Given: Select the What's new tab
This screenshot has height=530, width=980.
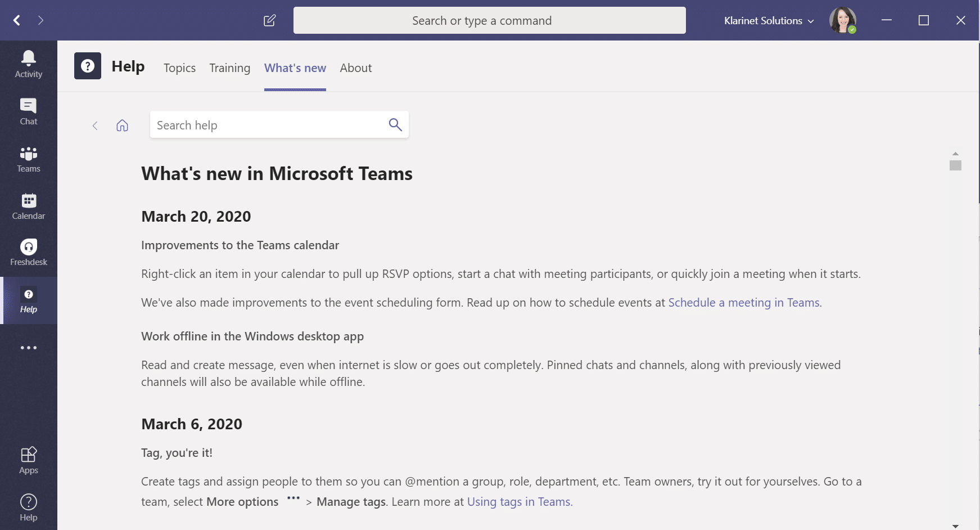Looking at the screenshot, I should (295, 68).
